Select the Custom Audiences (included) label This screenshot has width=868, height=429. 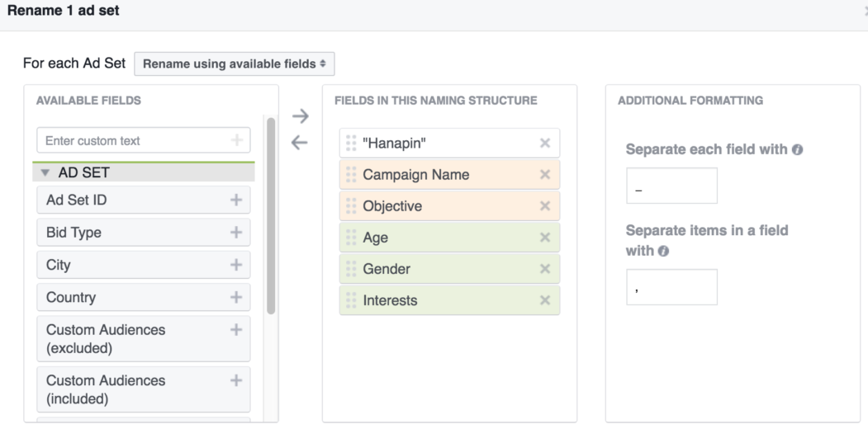106,389
